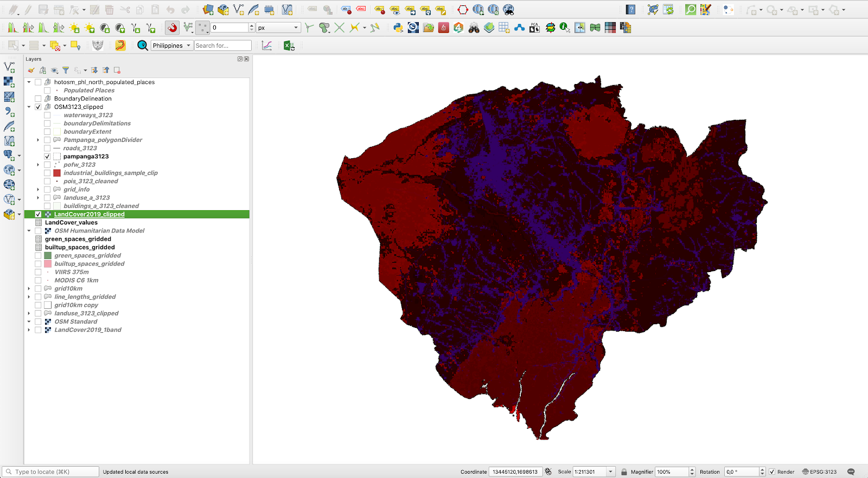Click the PCA plugin icon
Viewport: 868px width, 478px height.
point(534,28)
